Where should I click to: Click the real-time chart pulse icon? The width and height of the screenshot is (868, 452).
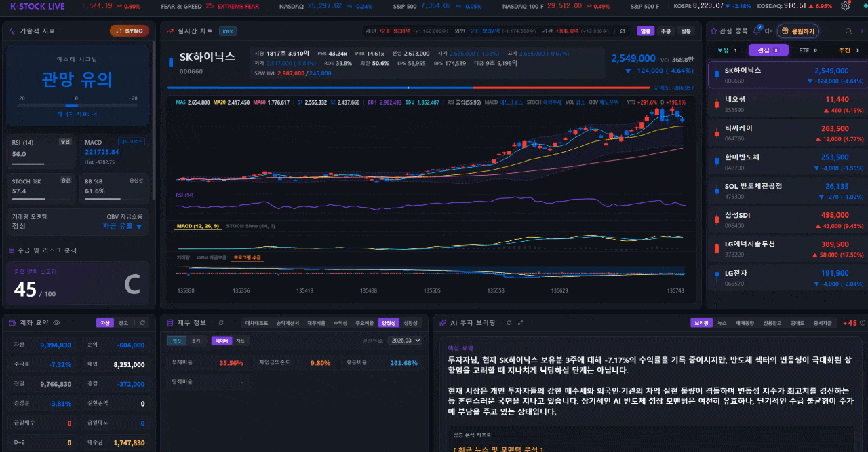(x=170, y=31)
